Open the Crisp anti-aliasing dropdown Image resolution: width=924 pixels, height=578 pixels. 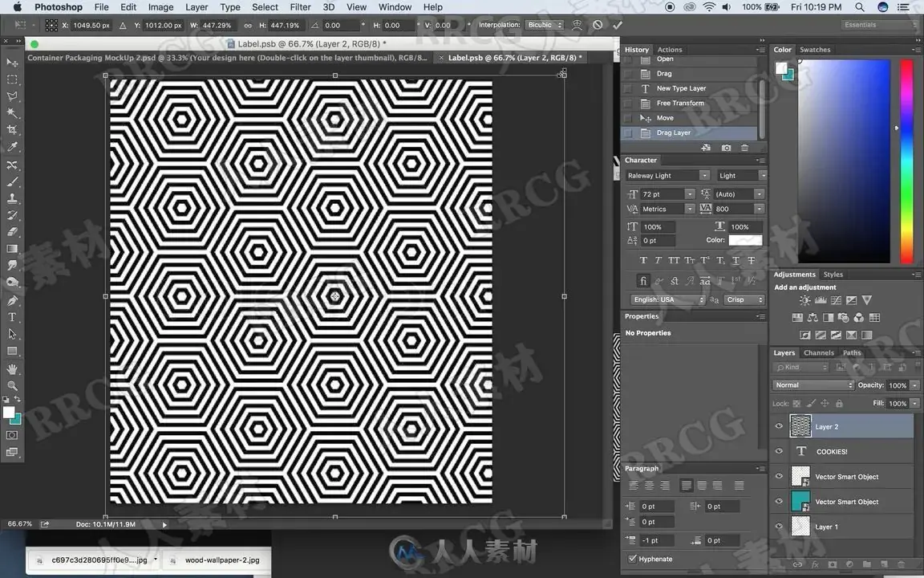tap(744, 299)
